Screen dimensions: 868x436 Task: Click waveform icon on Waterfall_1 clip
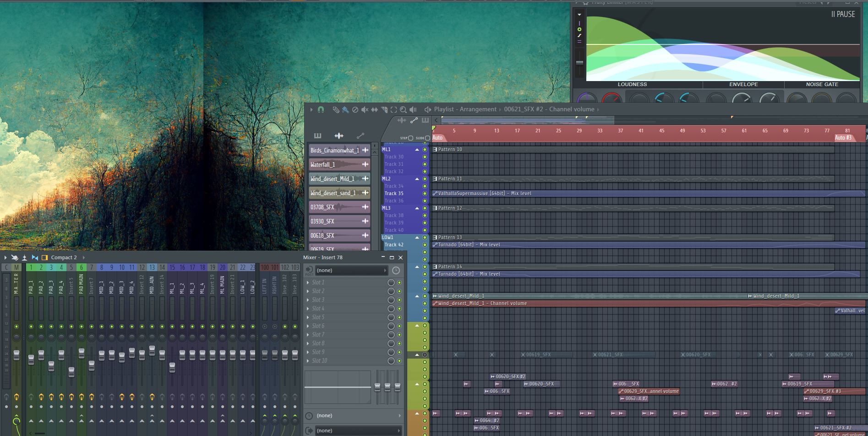365,164
